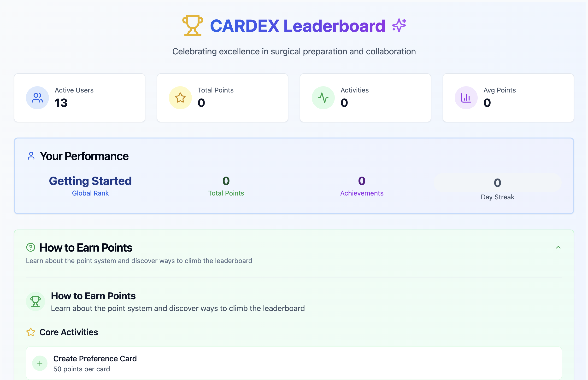Image resolution: width=588 pixels, height=380 pixels.
Task: Open the Global Rank link
Action: pyautogui.click(x=90, y=193)
